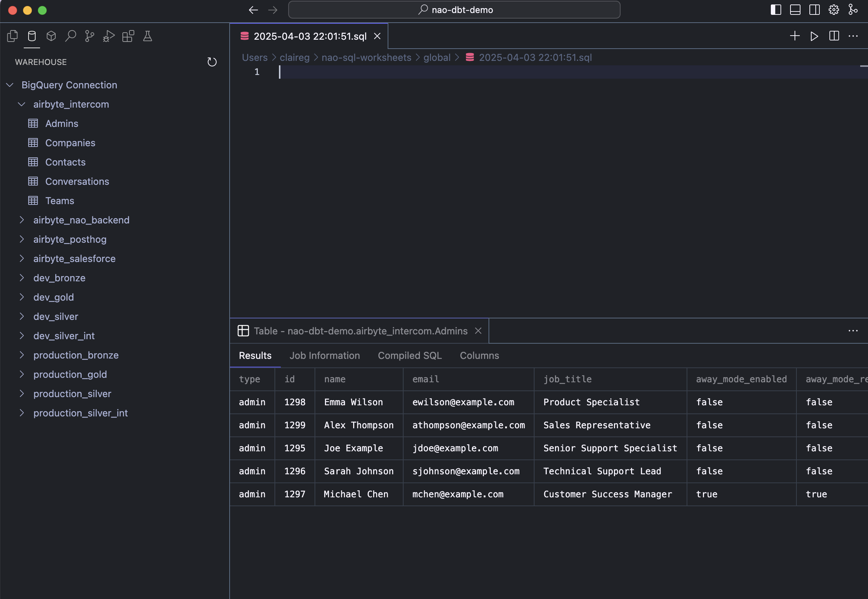Toggle the bottom panel layout

pyautogui.click(x=795, y=10)
